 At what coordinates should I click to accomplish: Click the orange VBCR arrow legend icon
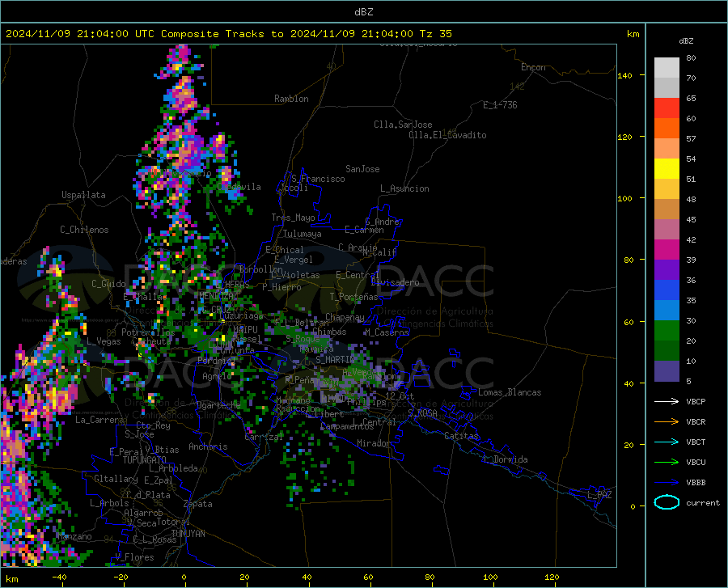667,421
